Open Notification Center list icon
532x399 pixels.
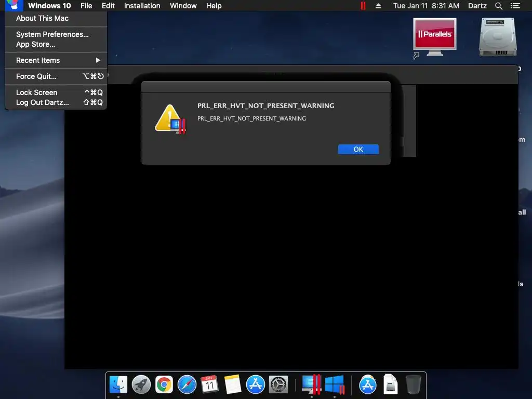click(515, 6)
